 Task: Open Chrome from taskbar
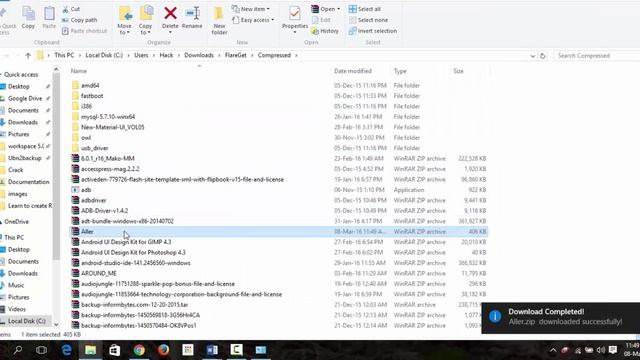[139, 350]
